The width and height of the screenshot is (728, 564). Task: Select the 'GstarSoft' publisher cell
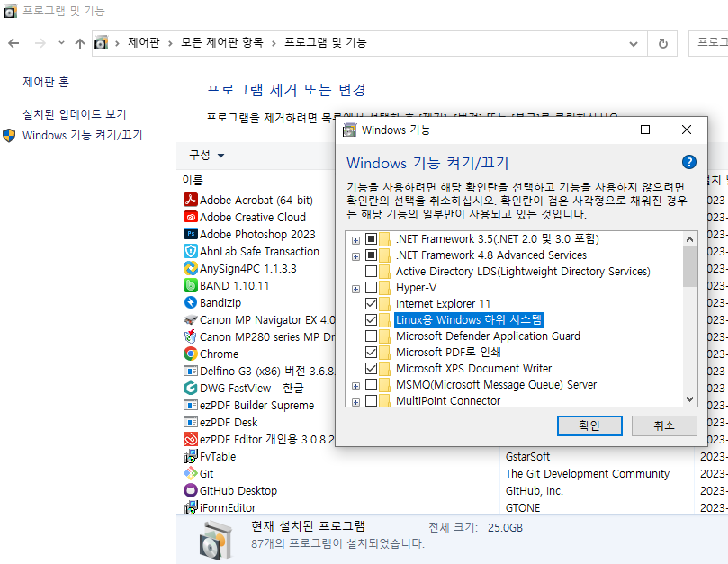pyautogui.click(x=527, y=456)
